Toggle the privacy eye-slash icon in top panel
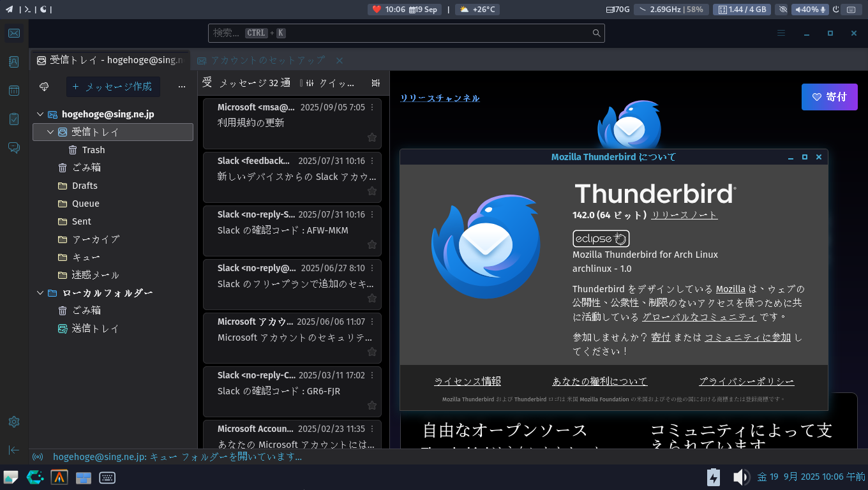The image size is (868, 490). [783, 10]
